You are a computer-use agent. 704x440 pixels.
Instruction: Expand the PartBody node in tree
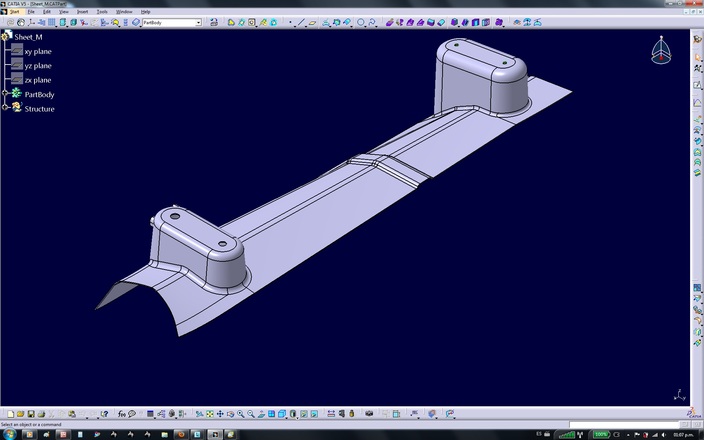tap(5, 93)
